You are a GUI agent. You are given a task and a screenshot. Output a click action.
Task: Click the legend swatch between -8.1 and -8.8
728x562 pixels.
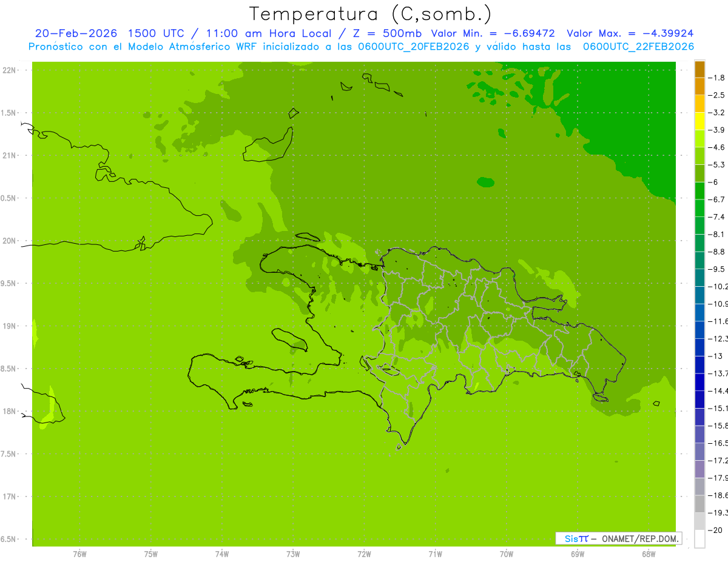[x=699, y=243]
